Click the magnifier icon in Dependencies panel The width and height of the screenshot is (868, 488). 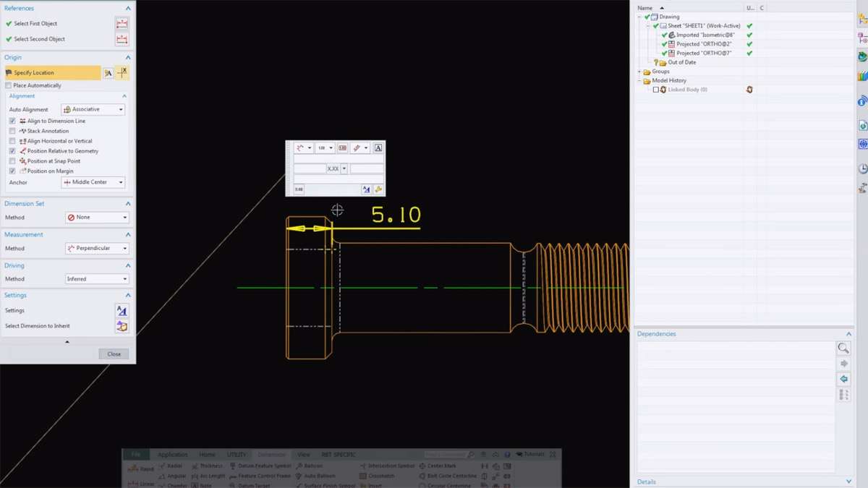pos(843,348)
